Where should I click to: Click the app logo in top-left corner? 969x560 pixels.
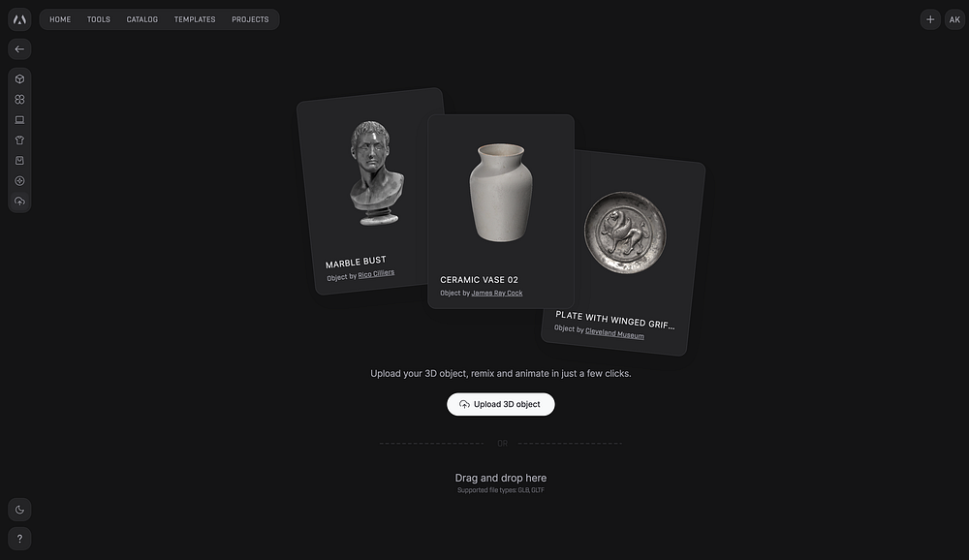pos(19,19)
